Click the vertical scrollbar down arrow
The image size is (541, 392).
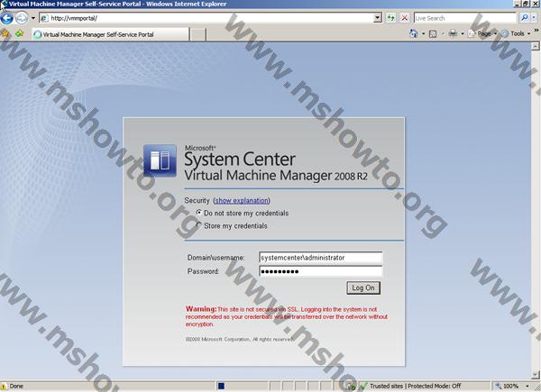click(x=535, y=374)
